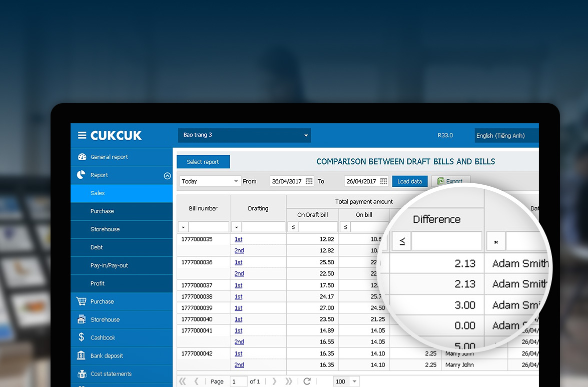Open the From date calendar picker
This screenshot has width=588, height=387.
coord(309,181)
